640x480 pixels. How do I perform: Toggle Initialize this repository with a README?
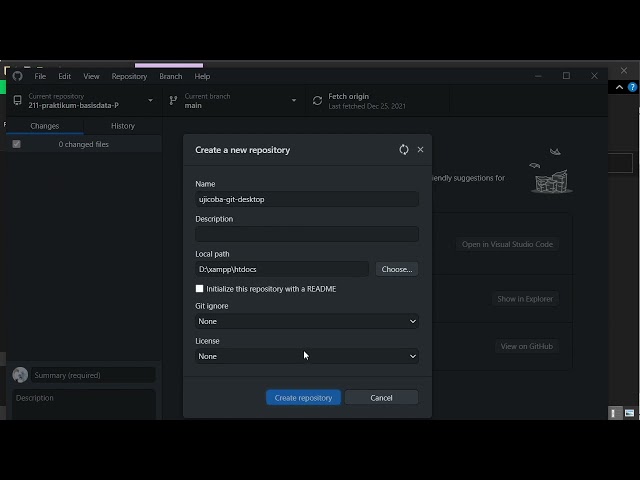(199, 289)
